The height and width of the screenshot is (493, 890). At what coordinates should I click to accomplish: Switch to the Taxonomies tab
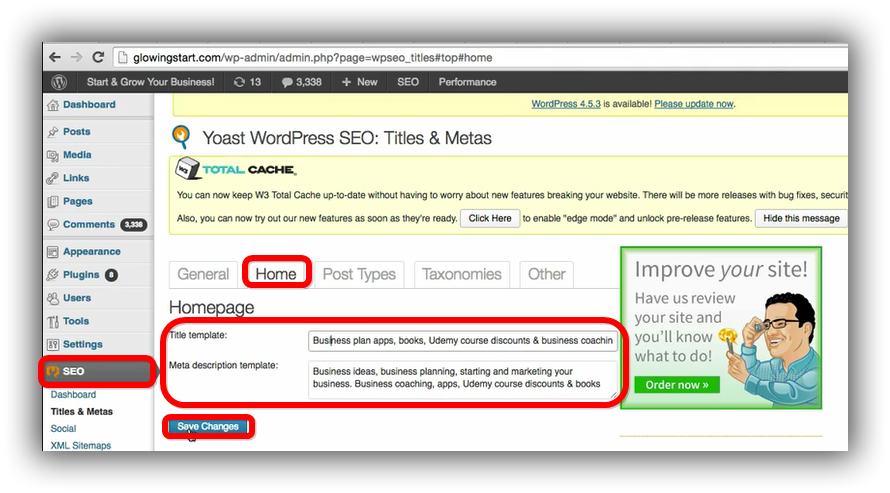462,275
